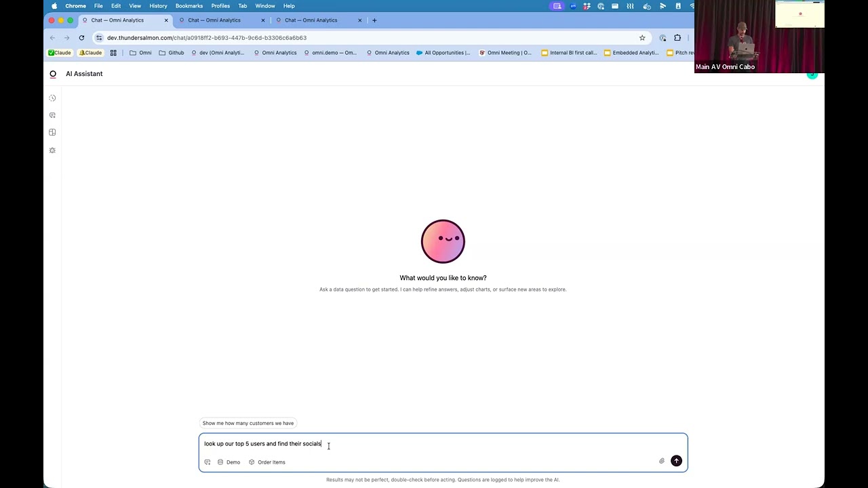Open the History menu
Viewport: 868px width, 488px height.
point(158,6)
